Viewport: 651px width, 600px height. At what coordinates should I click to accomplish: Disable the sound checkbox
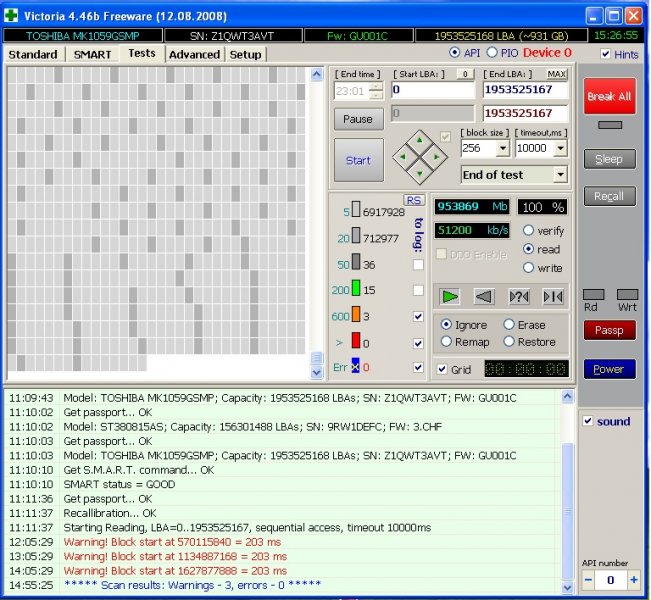click(588, 421)
